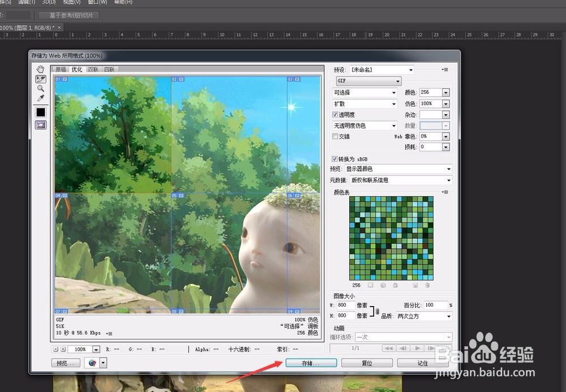Select the Hand tool in dialog
Viewport: 566px width, 392px height.
pos(40,68)
